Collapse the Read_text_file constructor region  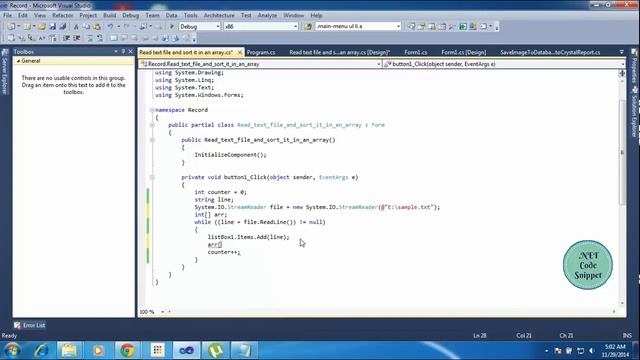click(152, 140)
